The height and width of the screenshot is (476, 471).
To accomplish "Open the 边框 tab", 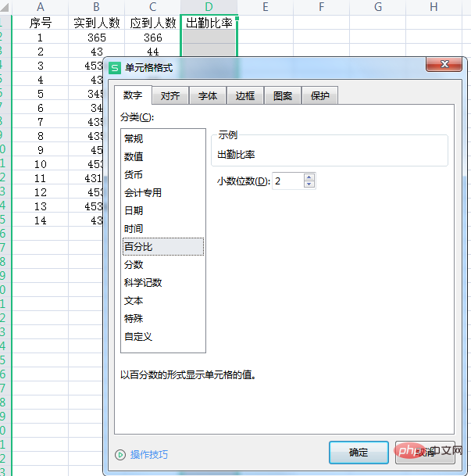I will click(x=245, y=96).
